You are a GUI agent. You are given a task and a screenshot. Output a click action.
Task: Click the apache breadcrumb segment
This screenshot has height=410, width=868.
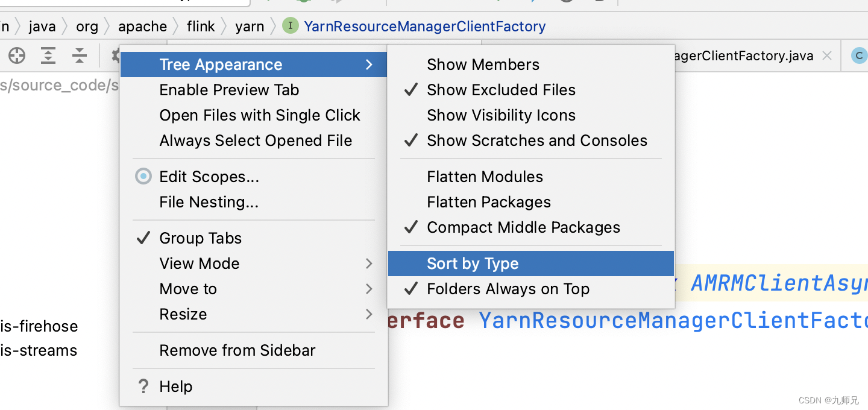click(142, 27)
